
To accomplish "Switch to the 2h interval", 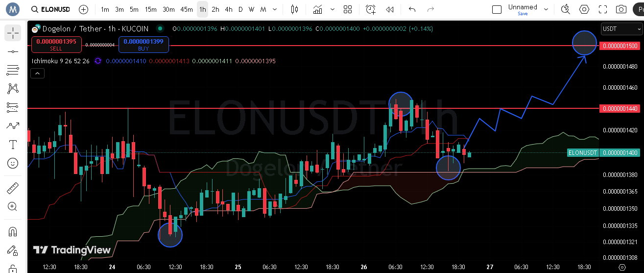I will (x=215, y=9).
